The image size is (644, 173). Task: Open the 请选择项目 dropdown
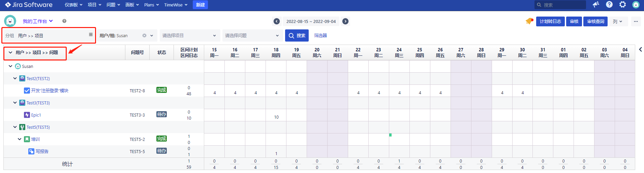(189, 35)
